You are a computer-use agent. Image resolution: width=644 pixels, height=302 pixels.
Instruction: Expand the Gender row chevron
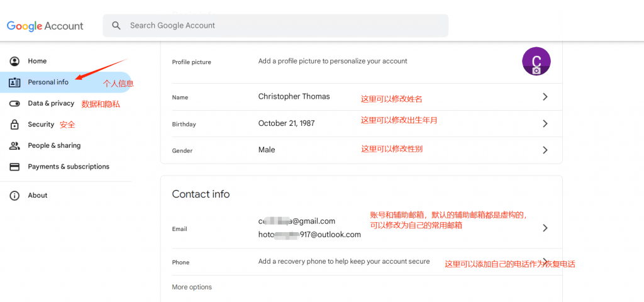tap(545, 150)
